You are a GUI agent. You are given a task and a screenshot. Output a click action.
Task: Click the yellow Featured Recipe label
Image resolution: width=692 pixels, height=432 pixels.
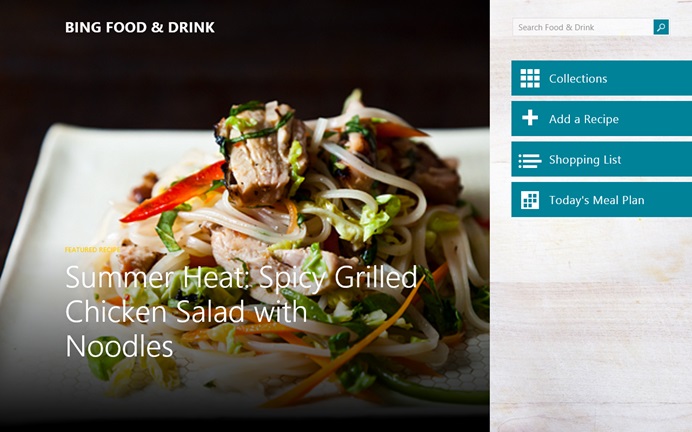92,250
